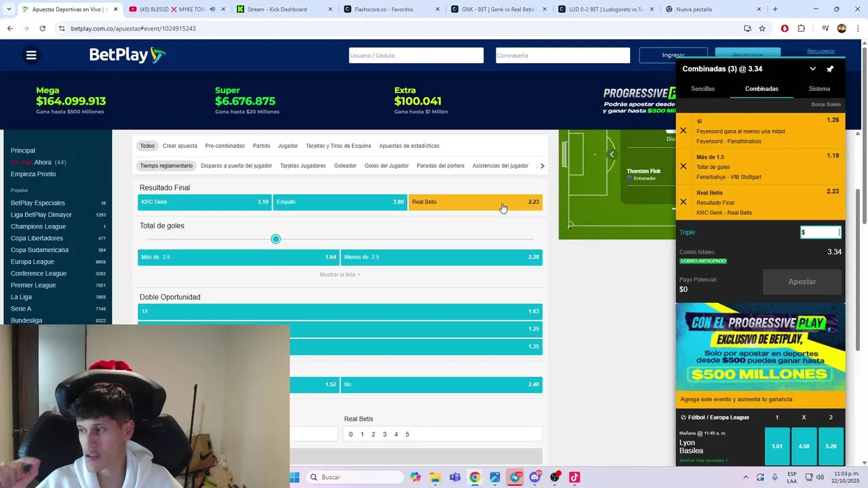868x488 pixels.
Task: Open Discord from the taskbar
Action: coord(535,477)
